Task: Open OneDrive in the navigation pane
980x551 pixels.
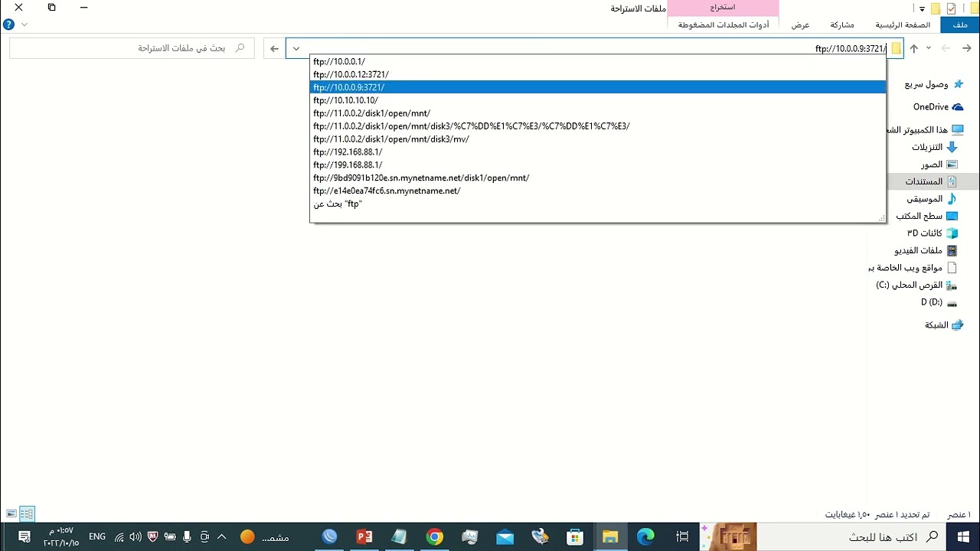Action: (x=938, y=107)
